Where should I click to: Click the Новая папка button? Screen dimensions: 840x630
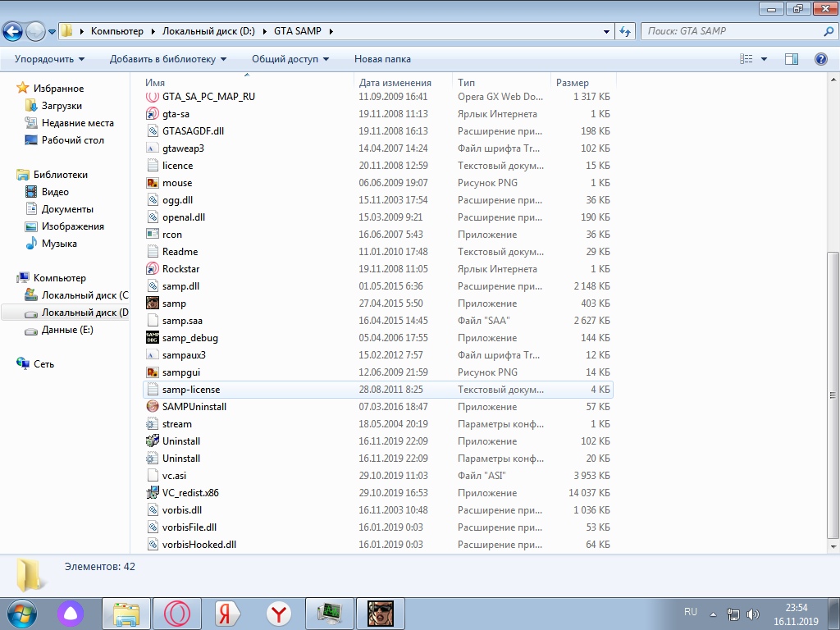click(382, 59)
